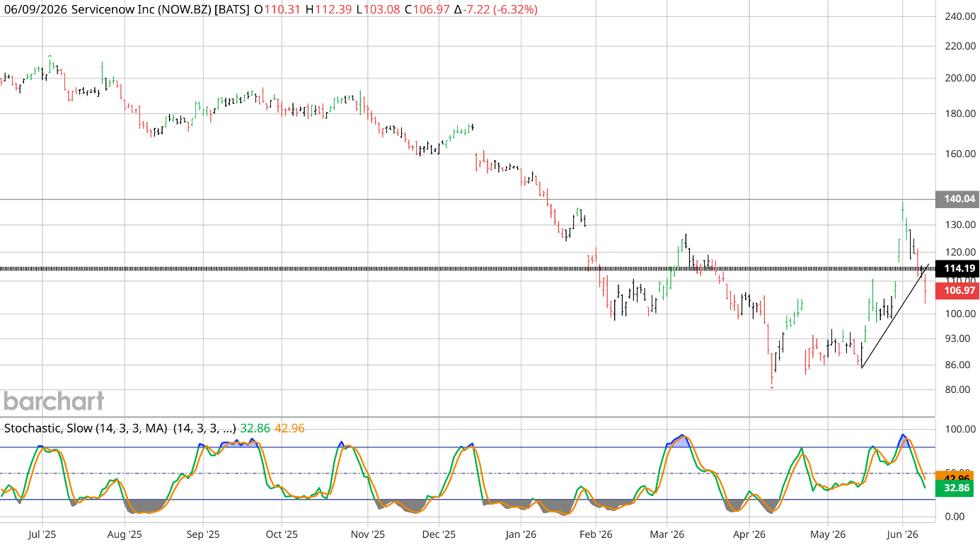980x545 pixels.
Task: Click the Apr '26 date axis label
Action: (749, 534)
